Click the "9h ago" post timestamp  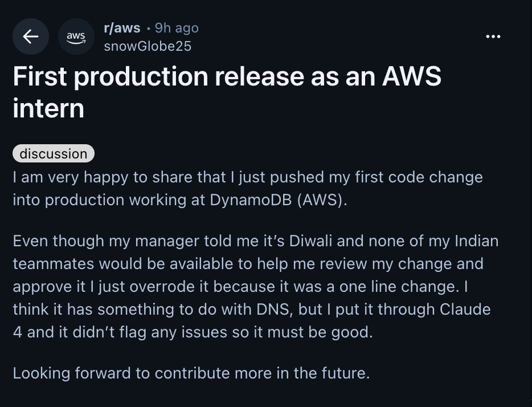coord(177,27)
